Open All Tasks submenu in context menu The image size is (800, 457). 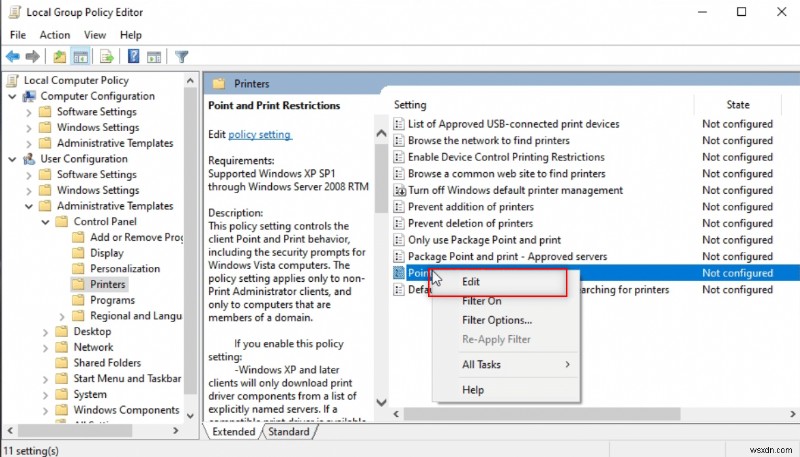tap(505, 365)
